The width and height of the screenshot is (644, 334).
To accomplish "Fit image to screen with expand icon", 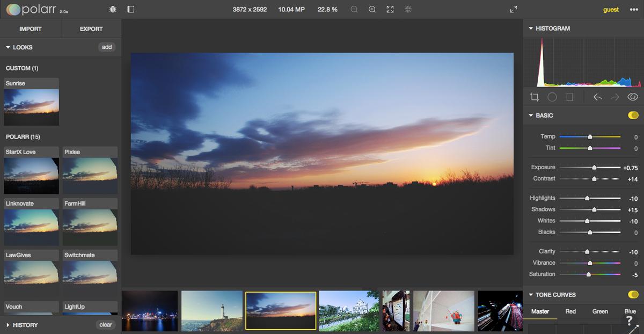I will (390, 9).
